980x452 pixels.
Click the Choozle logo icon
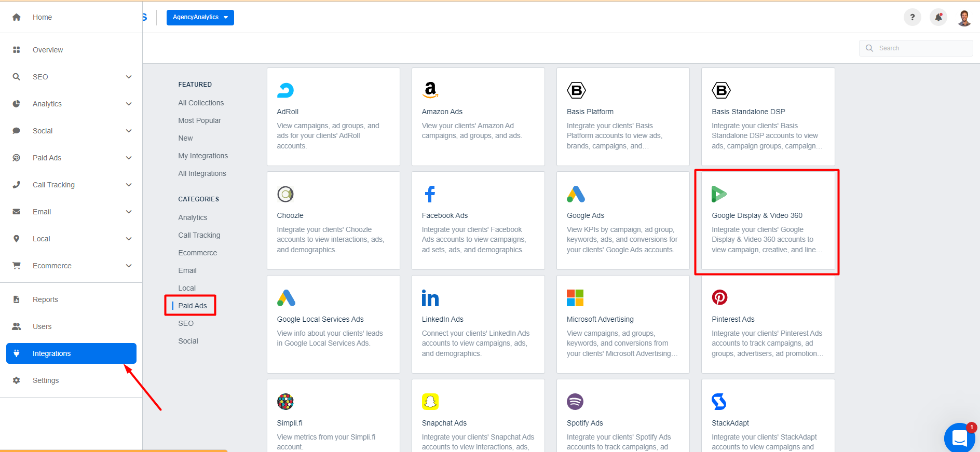click(x=285, y=194)
